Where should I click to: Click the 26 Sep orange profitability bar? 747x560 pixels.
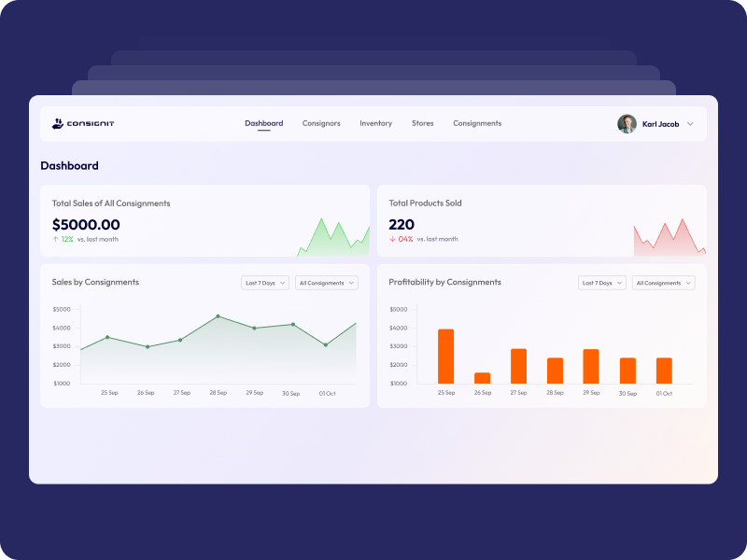[482, 378]
